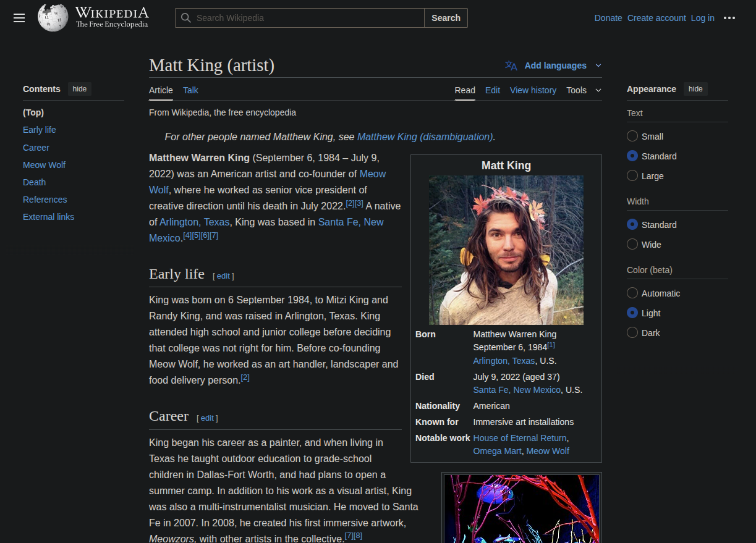Open House of Eternal Return link
Viewport: 756px width, 543px height.
[520, 438]
